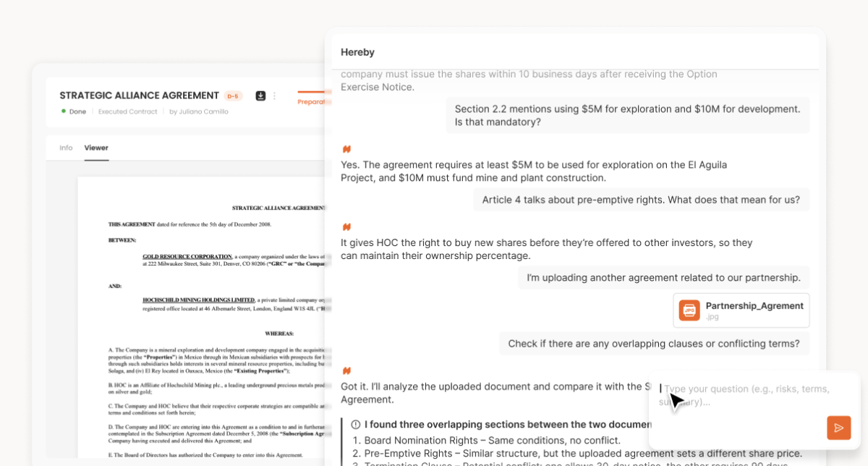
Task: Download the Strategic Alliance Agreement document
Action: coord(260,95)
